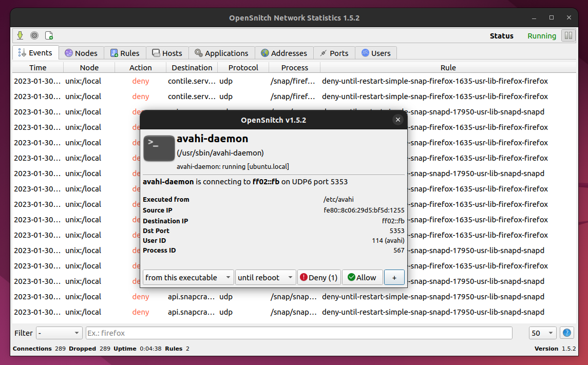Pause interception with the pause button
Viewport: 588px width, 365px height.
tap(568, 35)
